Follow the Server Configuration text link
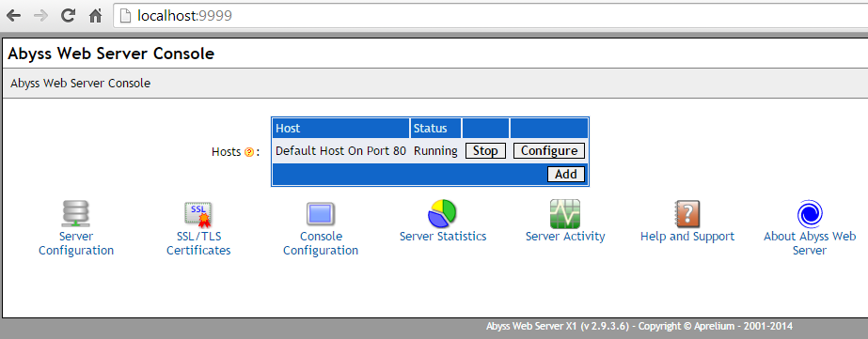The height and width of the screenshot is (339, 868). point(76,243)
